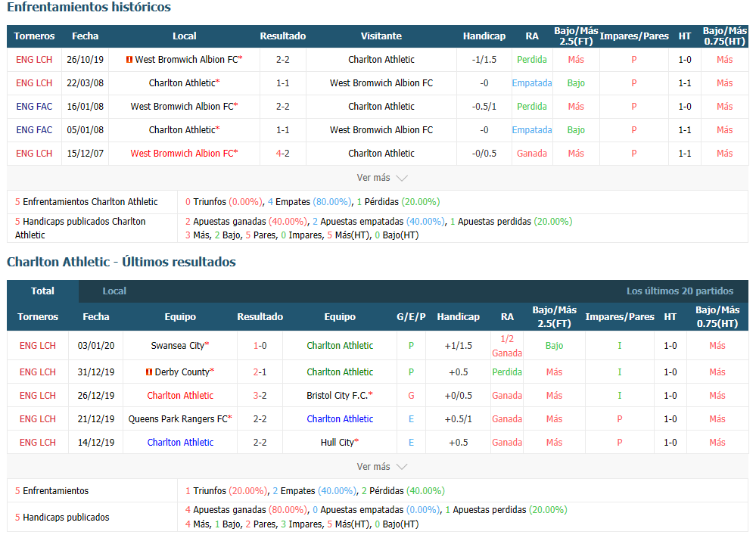Image resolution: width=756 pixels, height=538 pixels.
Task: Click the 2-2 result against Queens Park Rangers
Action: click(260, 419)
